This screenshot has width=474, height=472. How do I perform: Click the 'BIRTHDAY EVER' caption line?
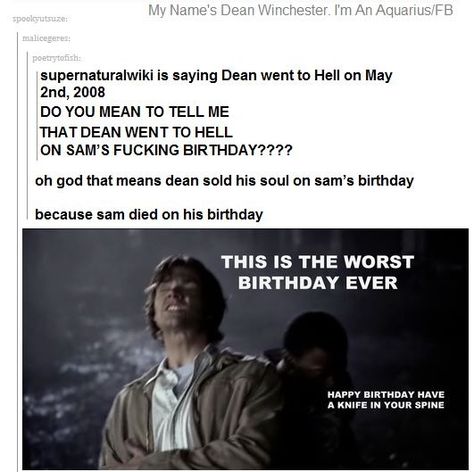[x=318, y=283]
